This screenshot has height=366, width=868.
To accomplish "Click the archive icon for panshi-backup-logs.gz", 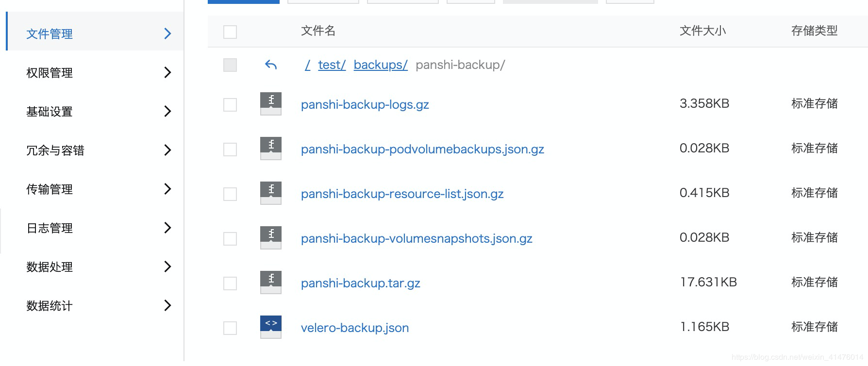I will click(x=271, y=104).
